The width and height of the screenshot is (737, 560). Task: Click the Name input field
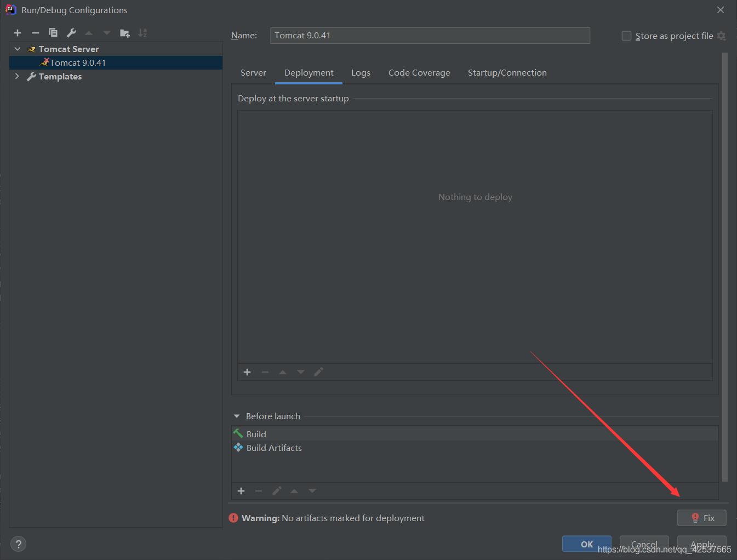(430, 36)
